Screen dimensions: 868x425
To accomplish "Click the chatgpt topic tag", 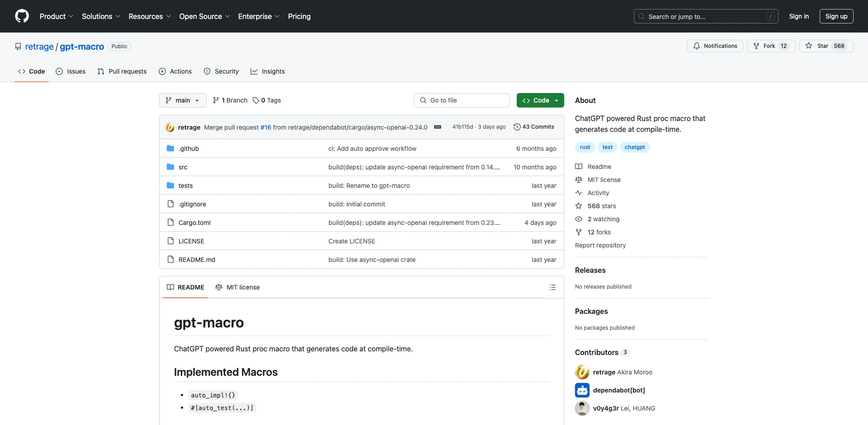I will pos(635,147).
